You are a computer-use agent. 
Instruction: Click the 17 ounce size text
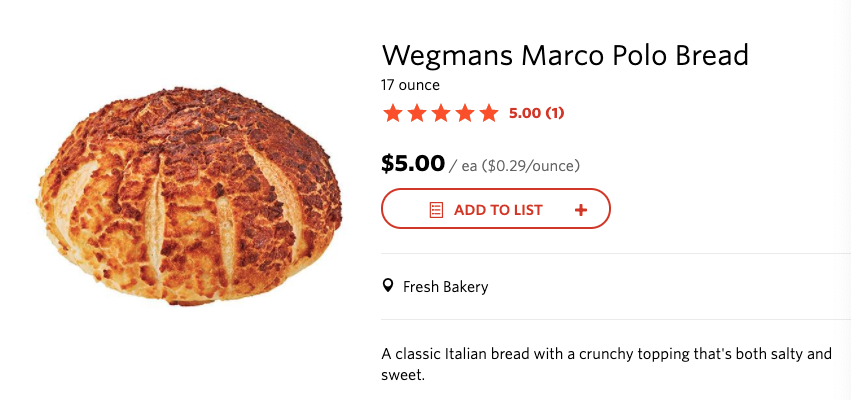pos(410,85)
